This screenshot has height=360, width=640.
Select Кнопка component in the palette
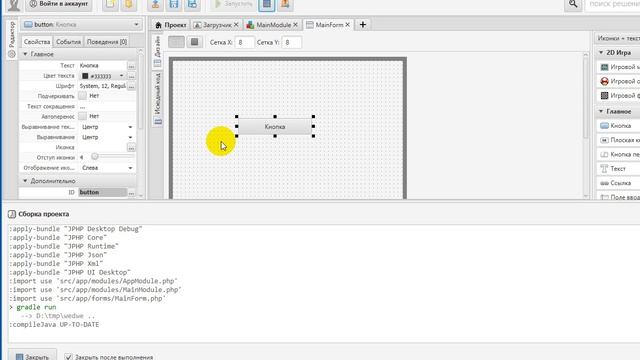pos(618,126)
